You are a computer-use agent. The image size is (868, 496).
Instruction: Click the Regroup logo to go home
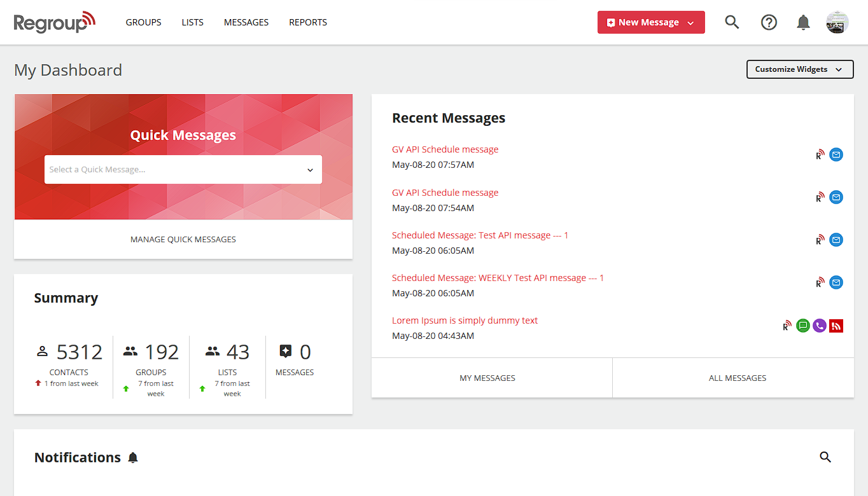pos(54,22)
